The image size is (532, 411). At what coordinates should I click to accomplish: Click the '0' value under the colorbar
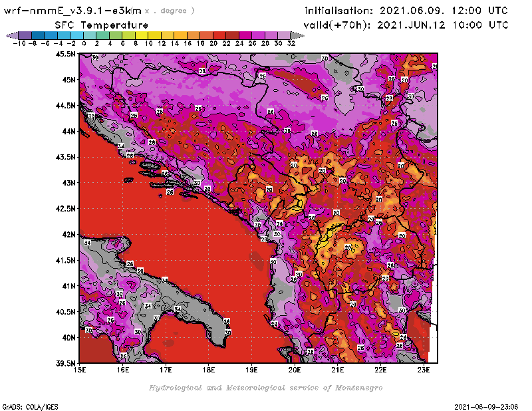tap(84, 43)
